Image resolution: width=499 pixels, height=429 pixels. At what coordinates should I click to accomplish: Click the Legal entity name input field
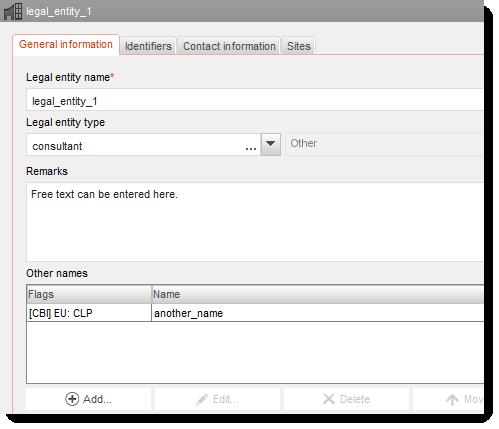255,100
